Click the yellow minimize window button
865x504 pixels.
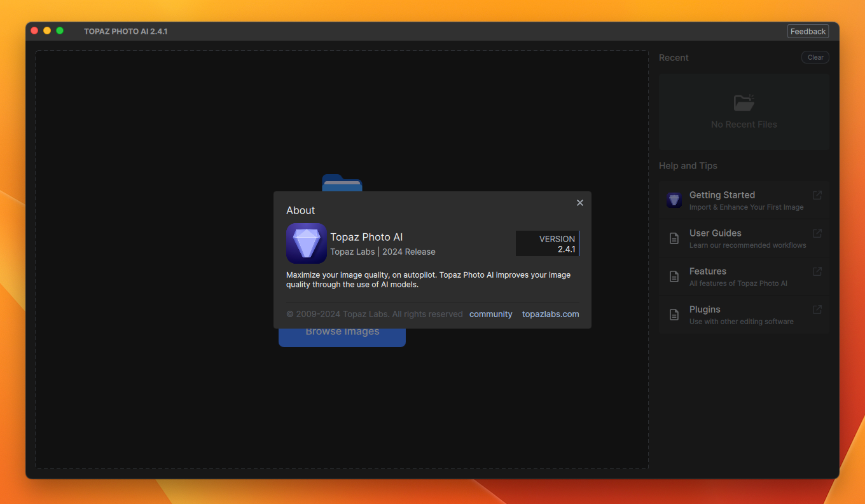(x=47, y=31)
